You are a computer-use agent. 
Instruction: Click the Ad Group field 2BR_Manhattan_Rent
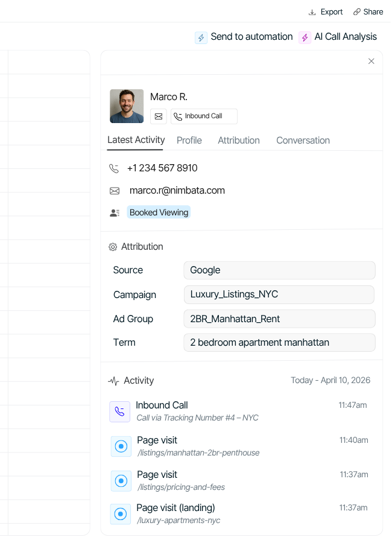point(279,319)
